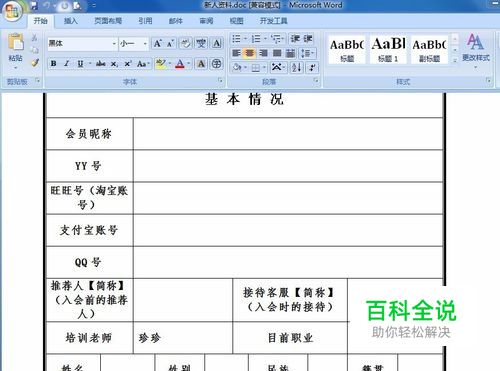The width and height of the screenshot is (500, 371).
Task: Switch to the 插入 tab
Action: [x=70, y=21]
